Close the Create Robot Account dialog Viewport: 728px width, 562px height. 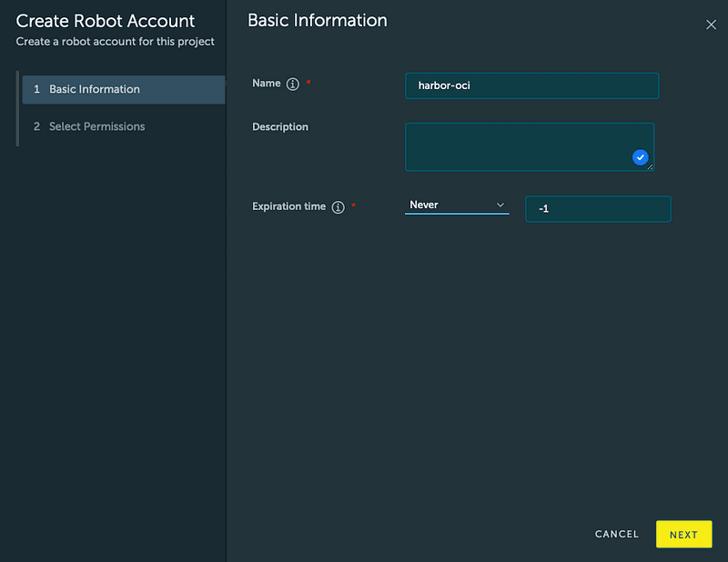[711, 25]
